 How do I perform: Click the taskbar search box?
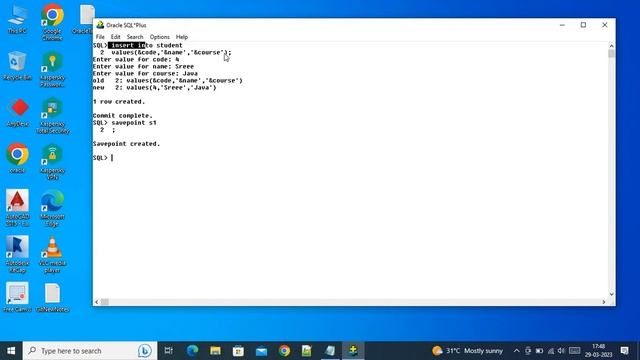(x=90, y=351)
